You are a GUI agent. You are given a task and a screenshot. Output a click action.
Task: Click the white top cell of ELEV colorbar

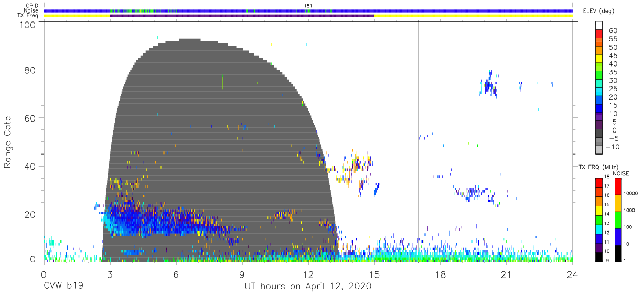tap(599, 25)
